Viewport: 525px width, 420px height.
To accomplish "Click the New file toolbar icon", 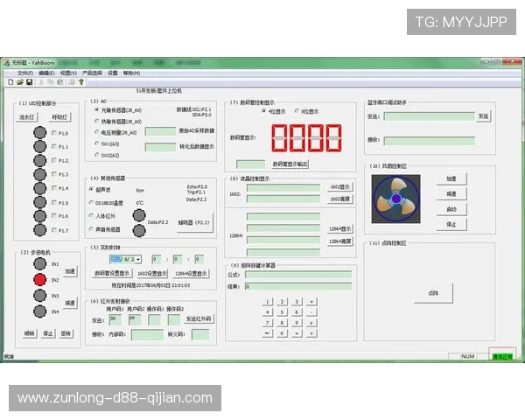I will click(x=10, y=82).
